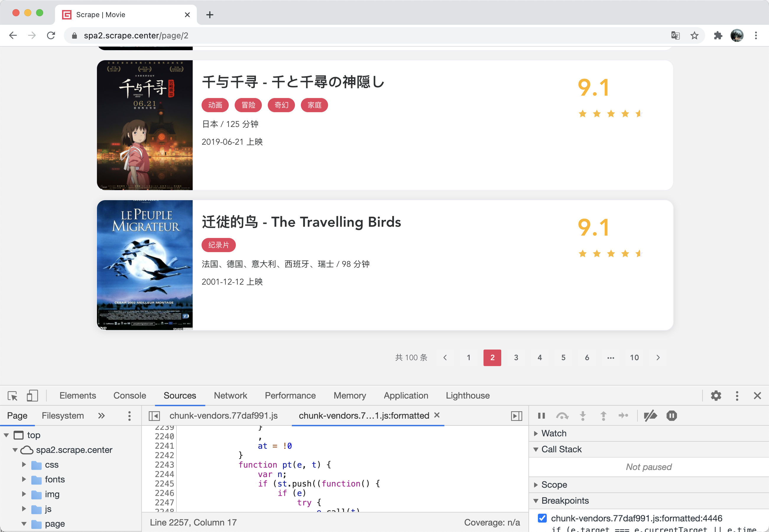Expand the Watch panel section

pos(536,433)
